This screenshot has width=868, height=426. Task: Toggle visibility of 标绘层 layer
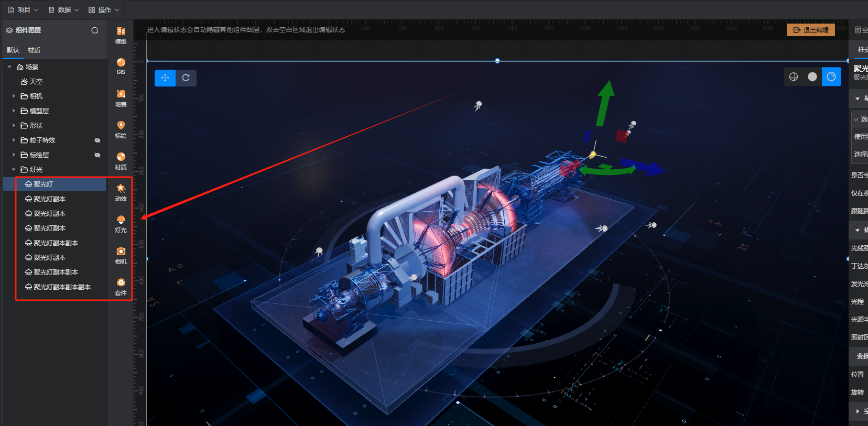[97, 155]
